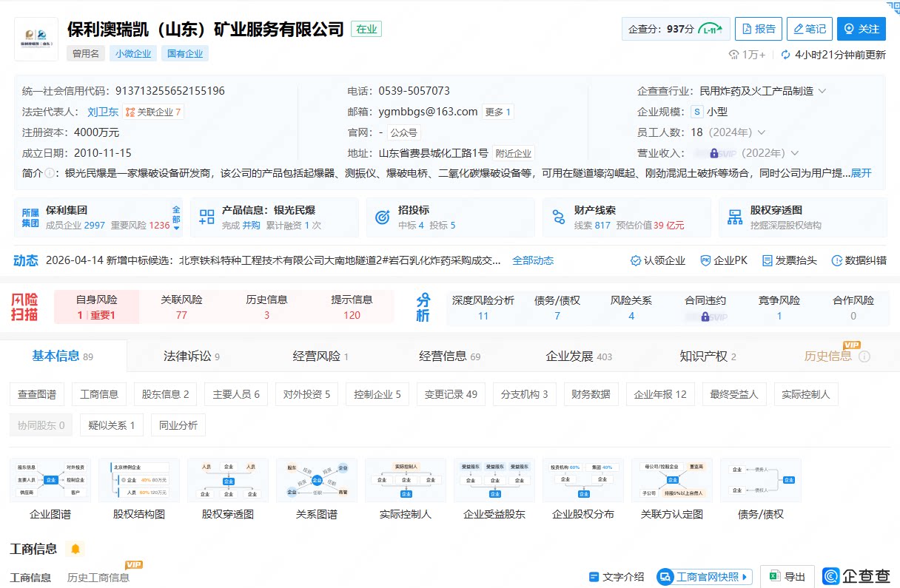Select the 股东信息 2 sub-tab

point(166,394)
